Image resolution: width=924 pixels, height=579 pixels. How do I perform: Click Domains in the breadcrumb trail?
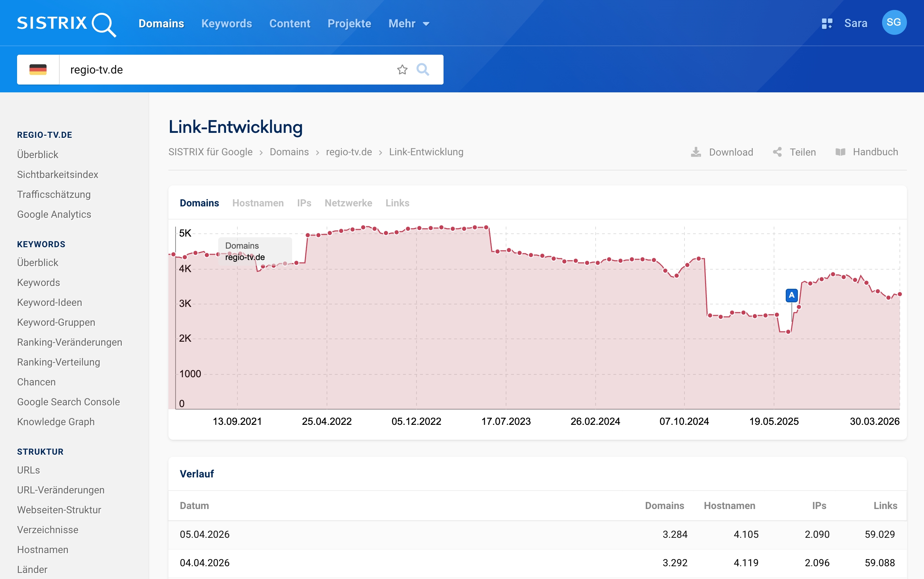point(289,152)
